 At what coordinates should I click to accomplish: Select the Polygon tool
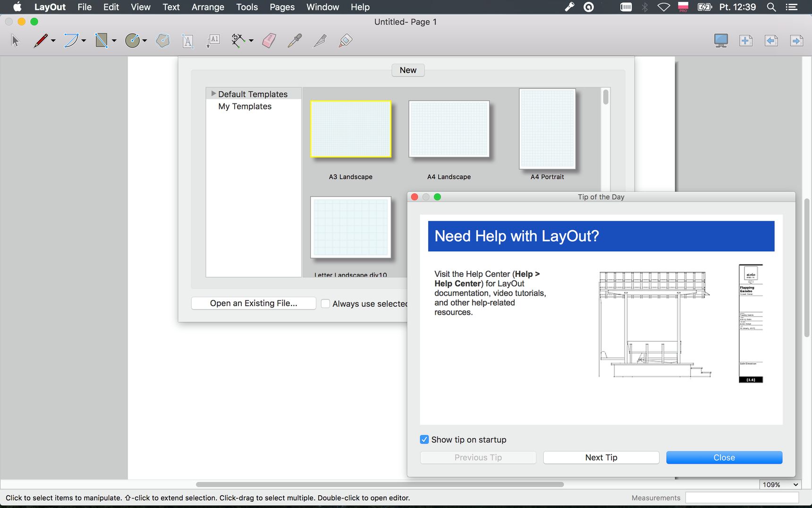pyautogui.click(x=163, y=41)
